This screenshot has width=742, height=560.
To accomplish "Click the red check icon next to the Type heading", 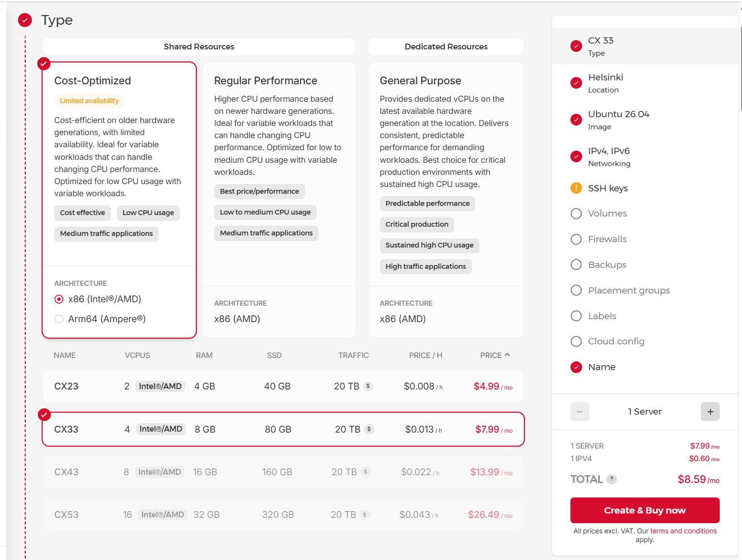I will [x=25, y=20].
